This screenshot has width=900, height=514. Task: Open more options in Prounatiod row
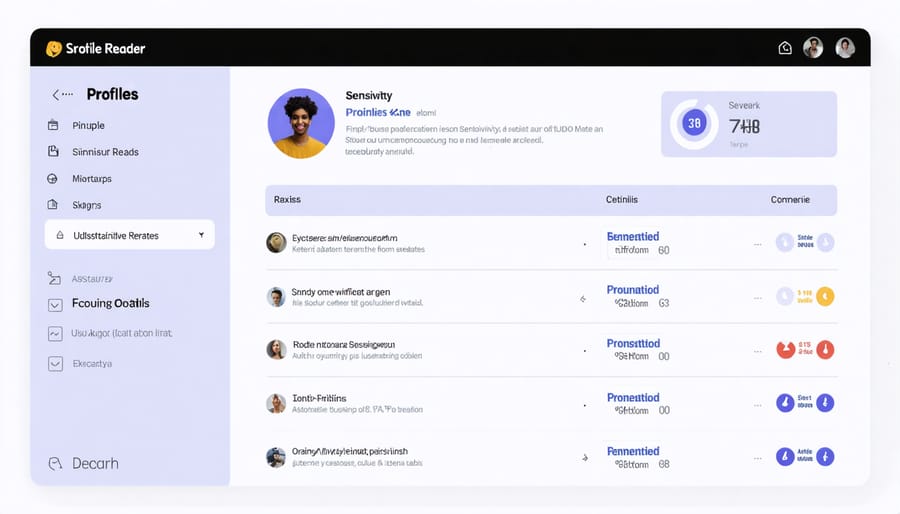click(x=758, y=298)
